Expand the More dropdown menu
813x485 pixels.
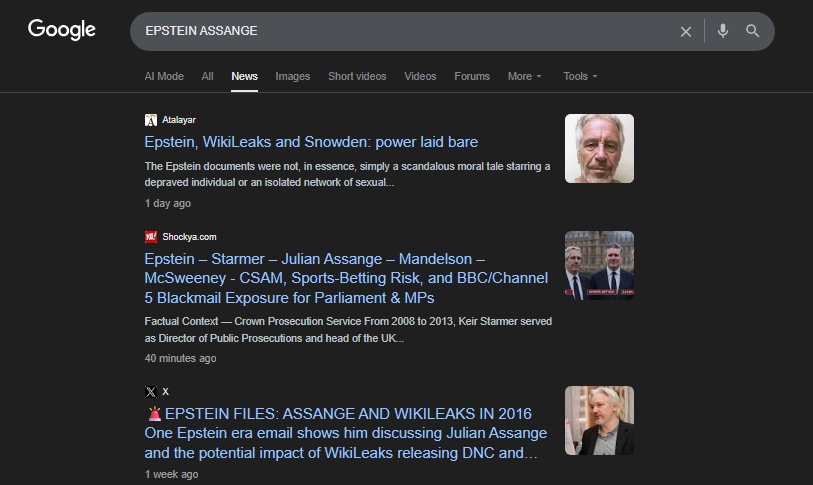click(x=524, y=76)
